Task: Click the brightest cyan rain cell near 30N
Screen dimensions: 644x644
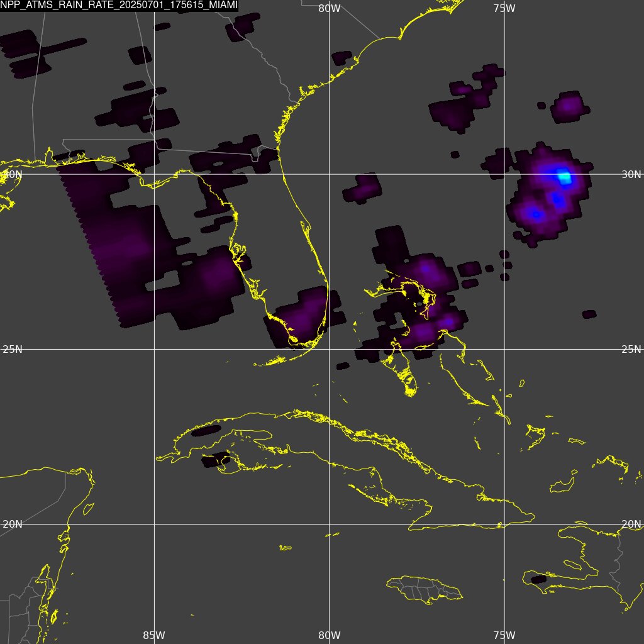Action: [x=564, y=176]
